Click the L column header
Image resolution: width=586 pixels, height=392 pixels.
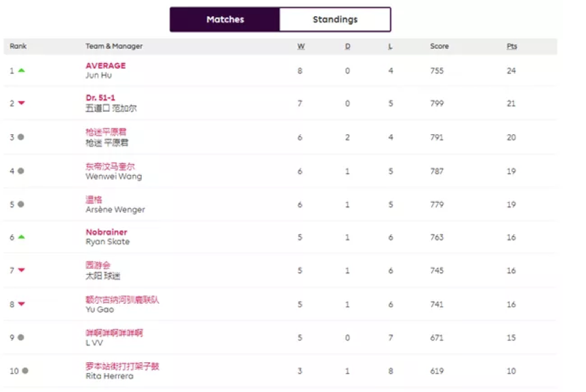click(390, 46)
